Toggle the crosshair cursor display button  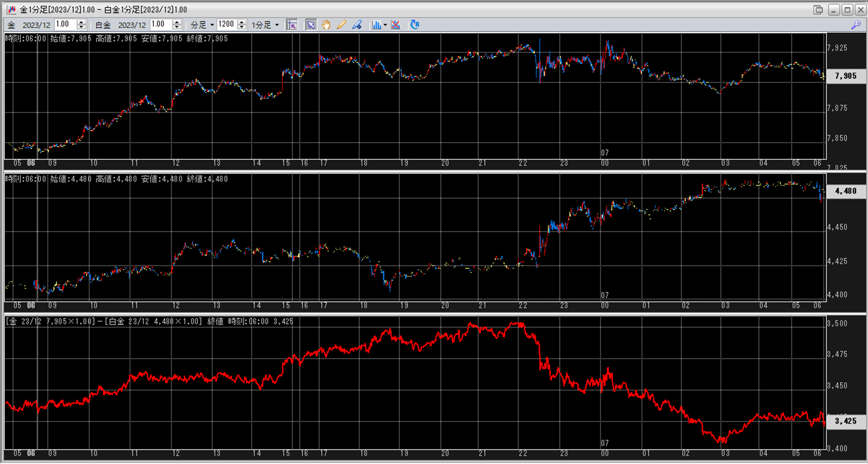[292, 25]
